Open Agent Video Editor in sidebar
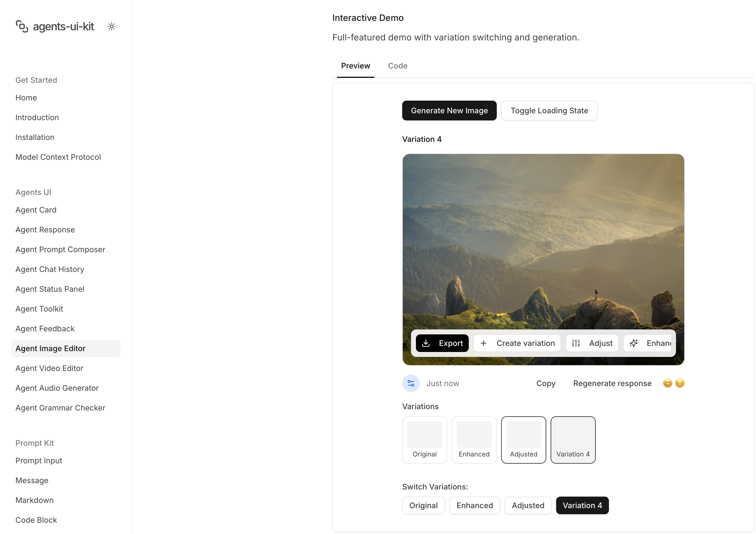Image resolution: width=756 pixels, height=534 pixels. [x=49, y=368]
